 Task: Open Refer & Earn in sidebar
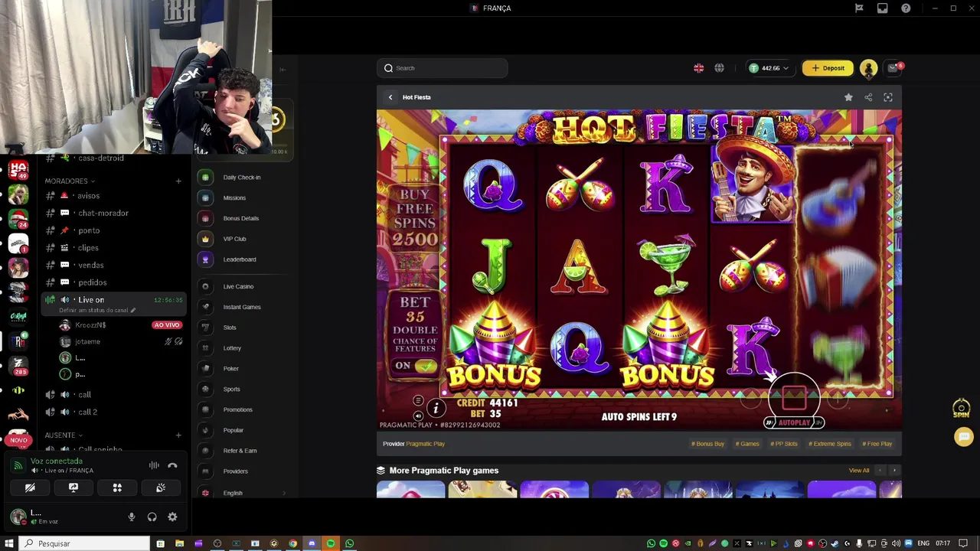click(238, 451)
